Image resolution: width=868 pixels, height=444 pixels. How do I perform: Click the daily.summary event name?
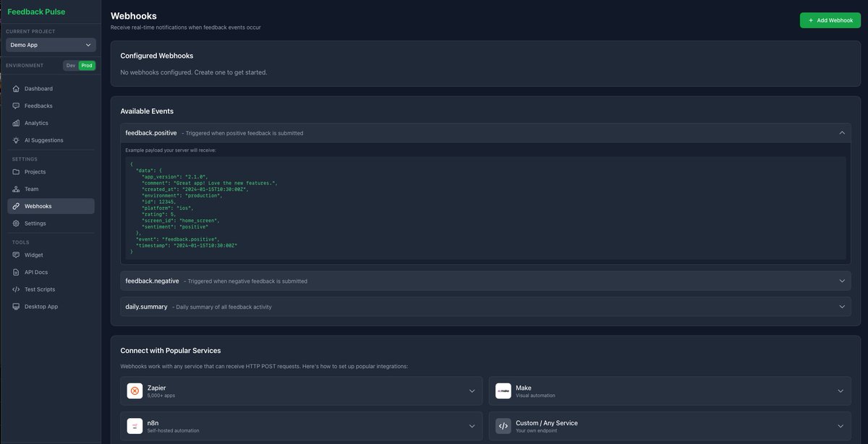coord(146,307)
